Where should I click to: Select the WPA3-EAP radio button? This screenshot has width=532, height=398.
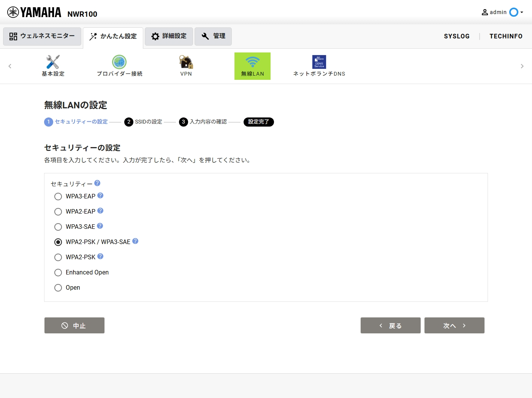[x=58, y=197]
